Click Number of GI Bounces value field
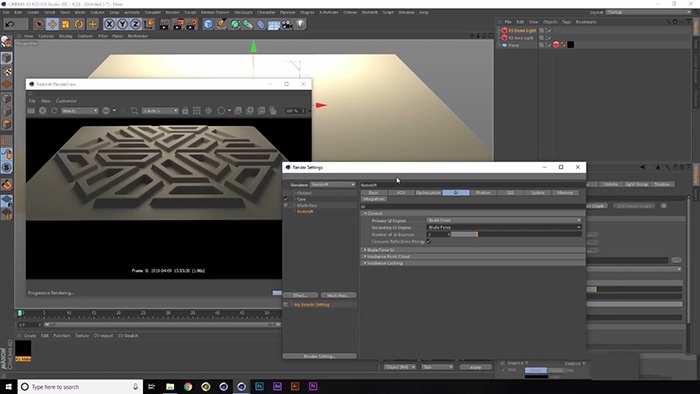 (x=438, y=234)
